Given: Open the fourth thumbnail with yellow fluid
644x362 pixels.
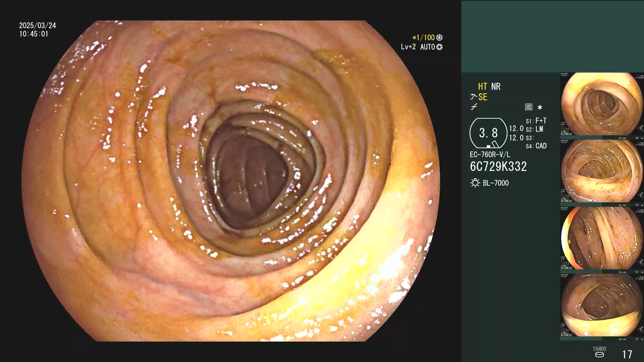Looking at the screenshot, I should [602, 305].
